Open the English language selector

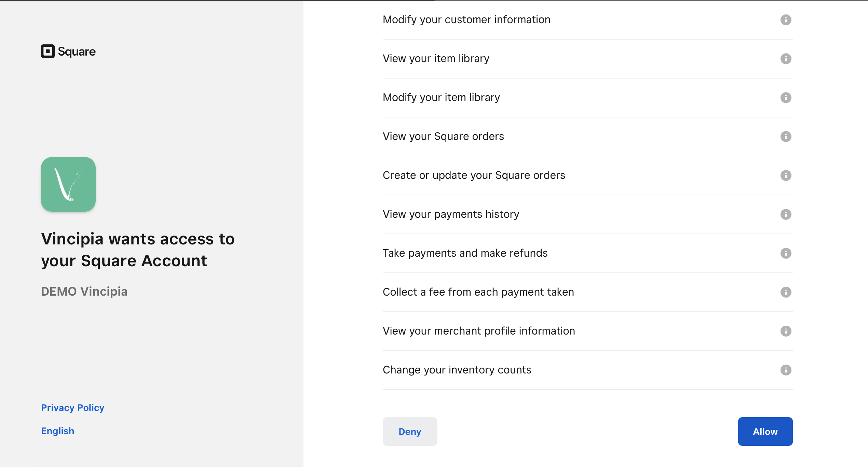click(57, 431)
